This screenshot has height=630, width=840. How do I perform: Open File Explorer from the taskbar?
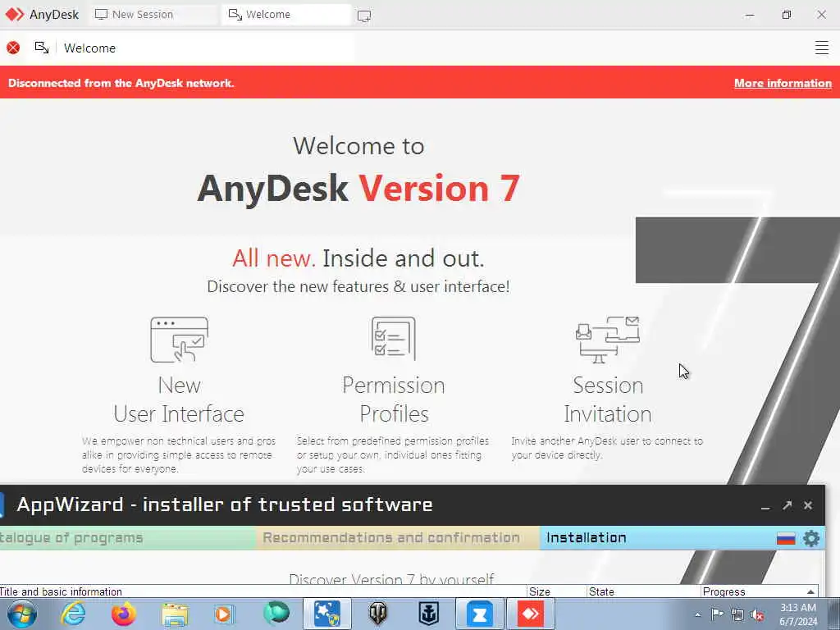[x=175, y=614]
